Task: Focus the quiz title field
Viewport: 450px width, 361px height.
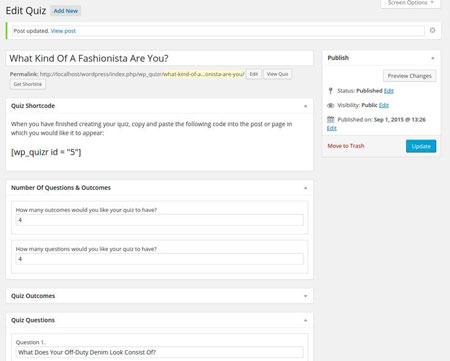Action: tap(160, 58)
